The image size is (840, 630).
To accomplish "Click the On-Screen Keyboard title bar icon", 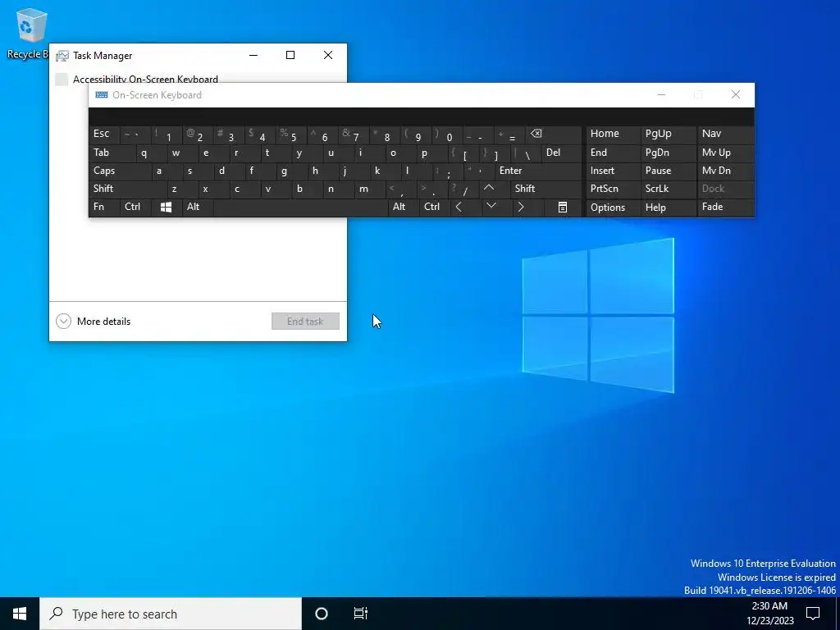I will tap(101, 95).
